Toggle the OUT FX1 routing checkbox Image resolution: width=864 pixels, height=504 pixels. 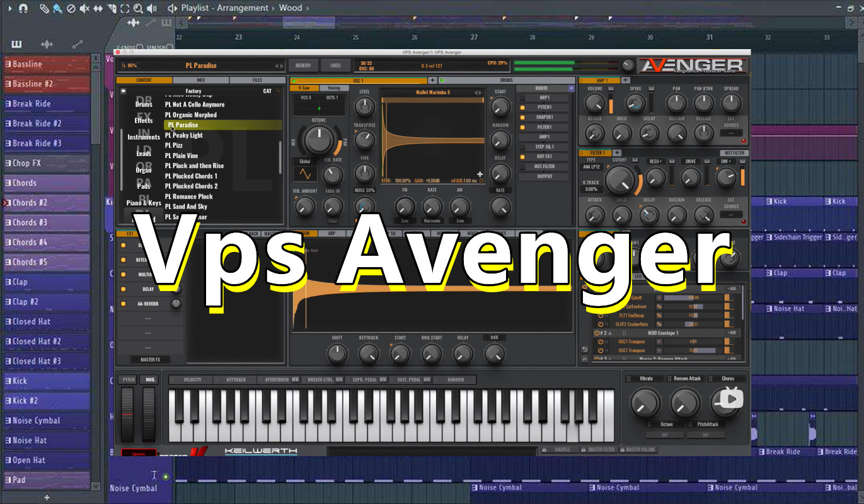coord(522,156)
